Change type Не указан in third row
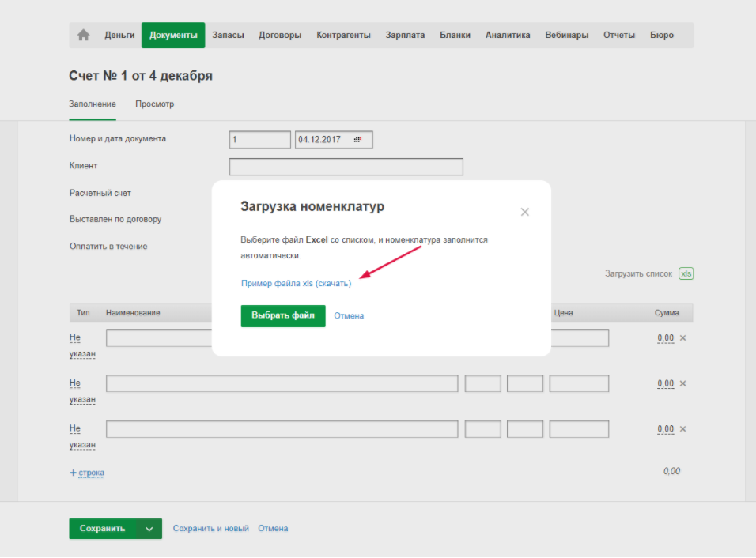 (x=82, y=436)
